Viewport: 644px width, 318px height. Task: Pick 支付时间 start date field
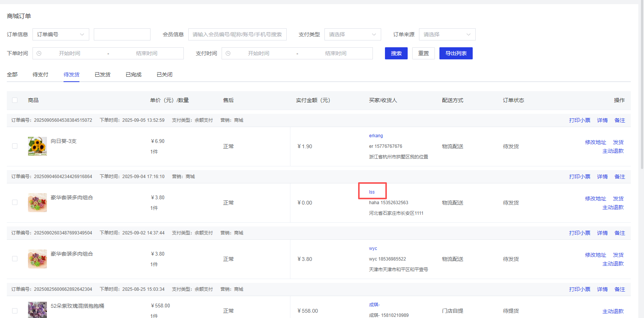259,53
